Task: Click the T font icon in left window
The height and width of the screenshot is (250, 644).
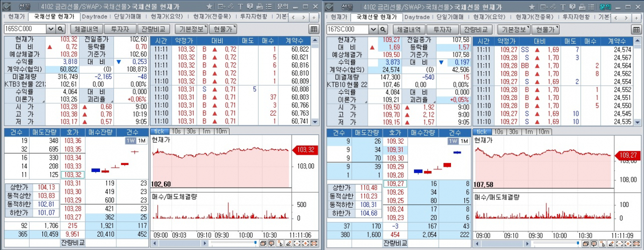Action: 240,6
